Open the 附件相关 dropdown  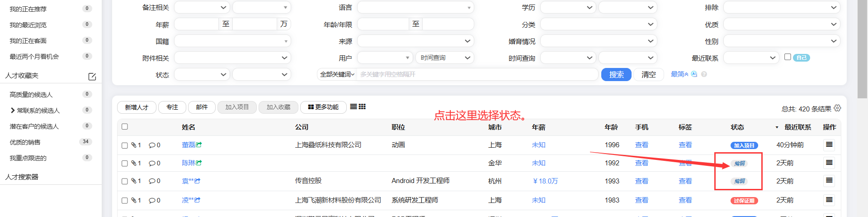tap(232, 58)
